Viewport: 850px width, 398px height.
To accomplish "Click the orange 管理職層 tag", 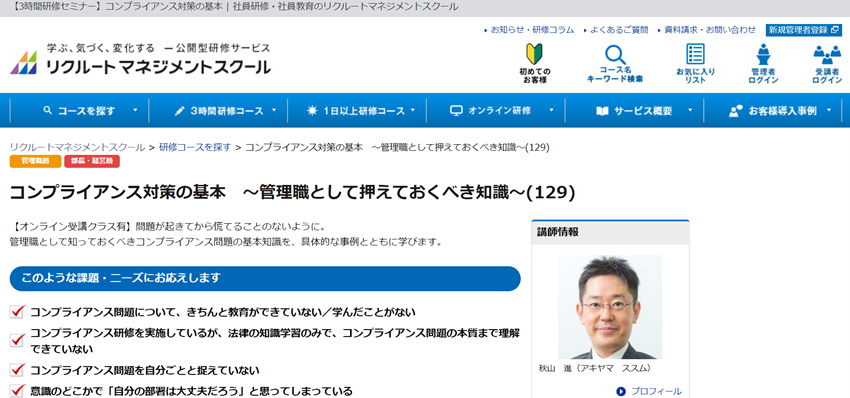I will (35, 161).
